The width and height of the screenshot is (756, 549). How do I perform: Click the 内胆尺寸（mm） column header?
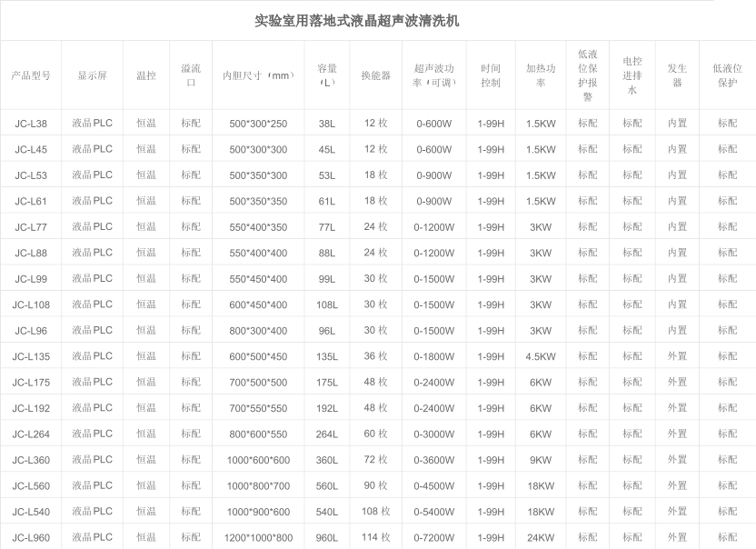pyautogui.click(x=258, y=75)
